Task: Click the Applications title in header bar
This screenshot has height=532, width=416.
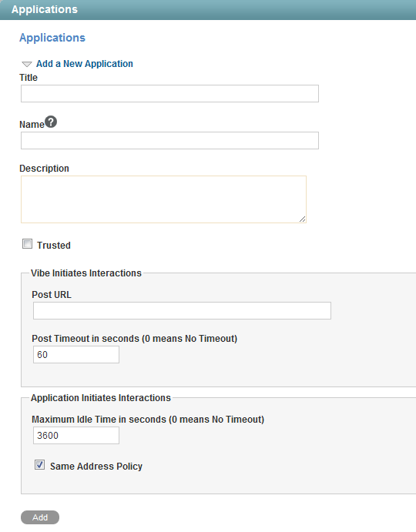Action: coord(45,9)
